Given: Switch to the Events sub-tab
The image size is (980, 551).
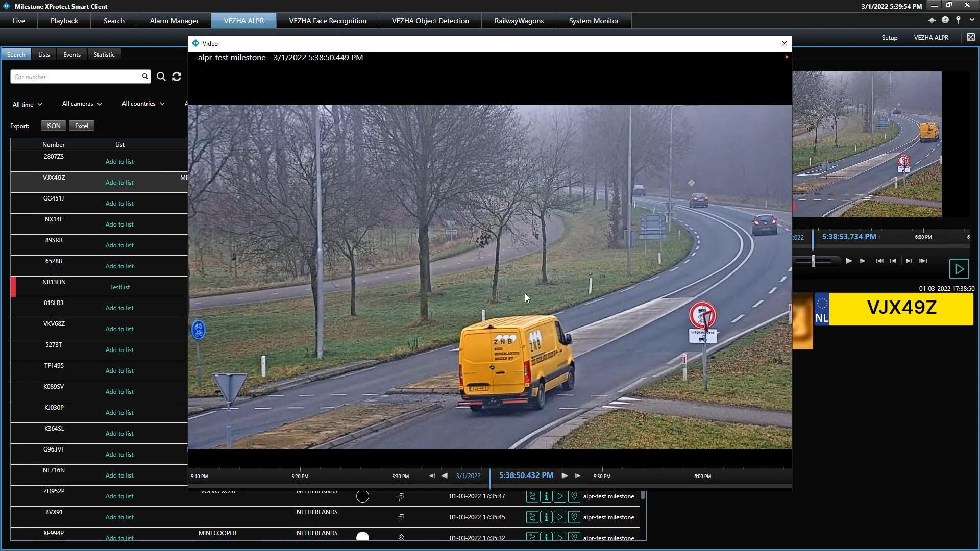Looking at the screenshot, I should click(71, 55).
